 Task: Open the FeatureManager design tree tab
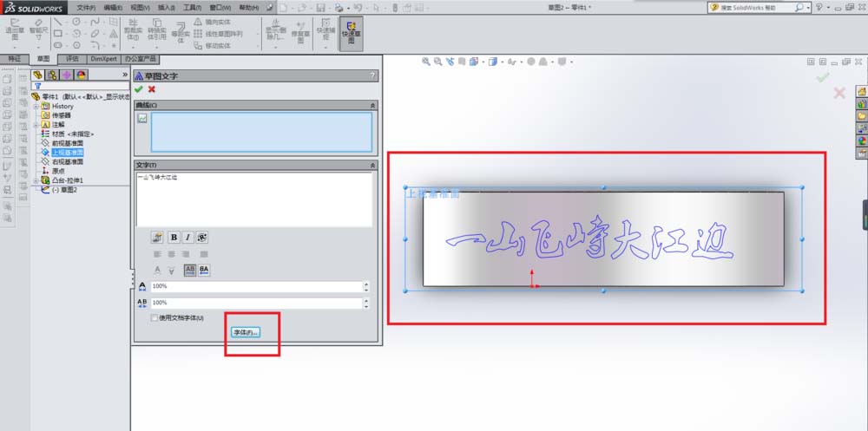(x=38, y=75)
